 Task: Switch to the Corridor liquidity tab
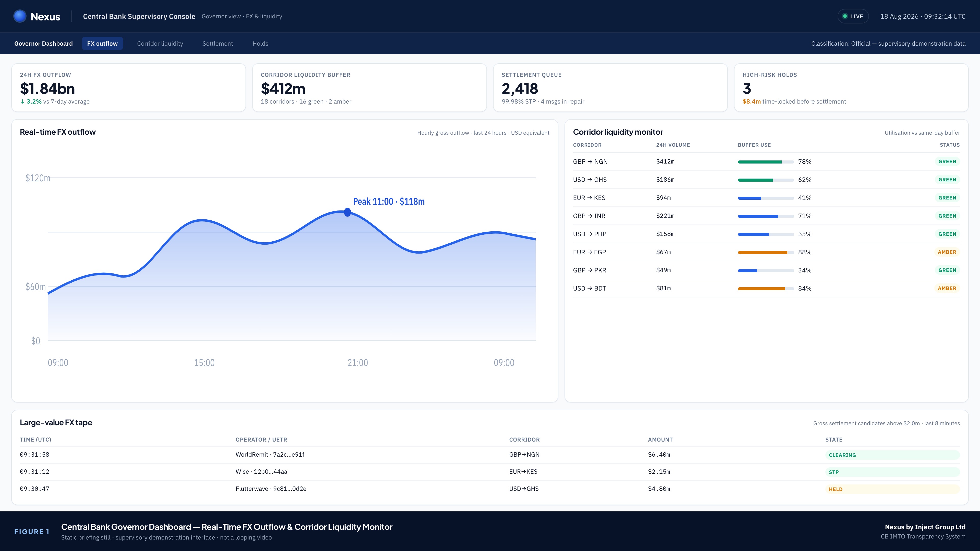[x=160, y=43]
